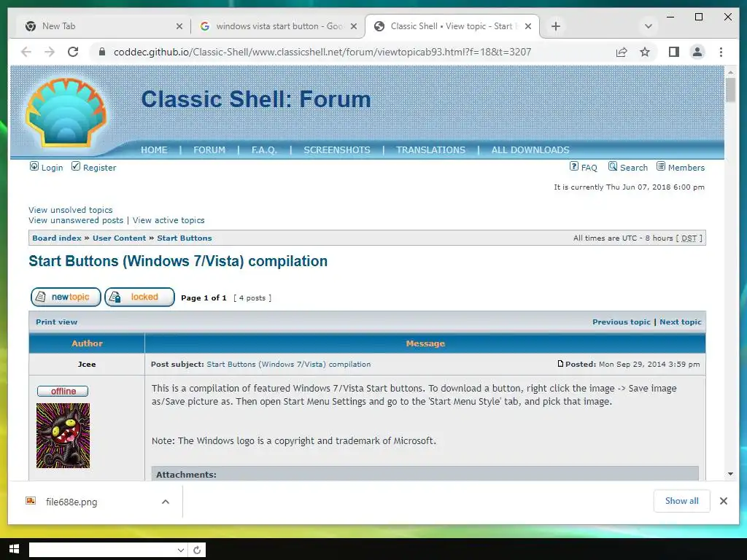The image size is (747, 560).
Task: Go forward using the browser forward arrow
Action: [50, 52]
